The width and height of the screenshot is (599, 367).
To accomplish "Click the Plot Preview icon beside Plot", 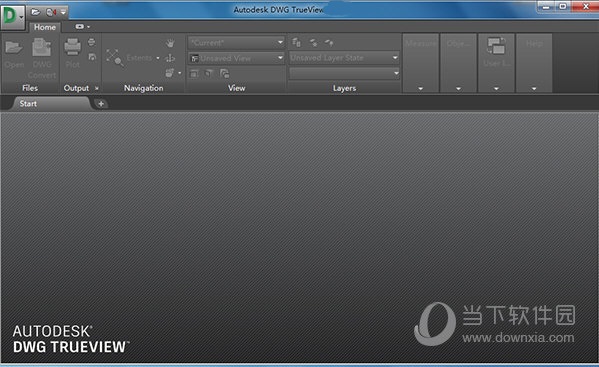I will (92, 57).
